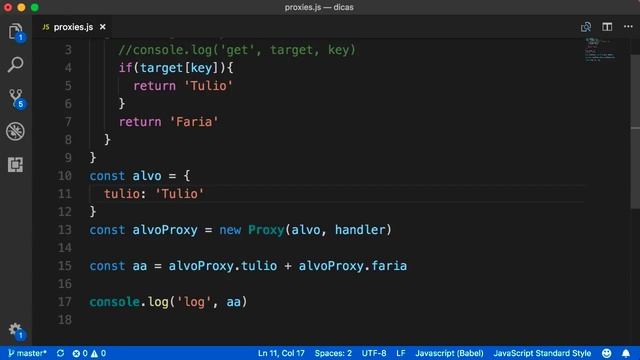Click the tulio property on line 11
The width and height of the screenshot is (640, 360).
tap(122, 194)
